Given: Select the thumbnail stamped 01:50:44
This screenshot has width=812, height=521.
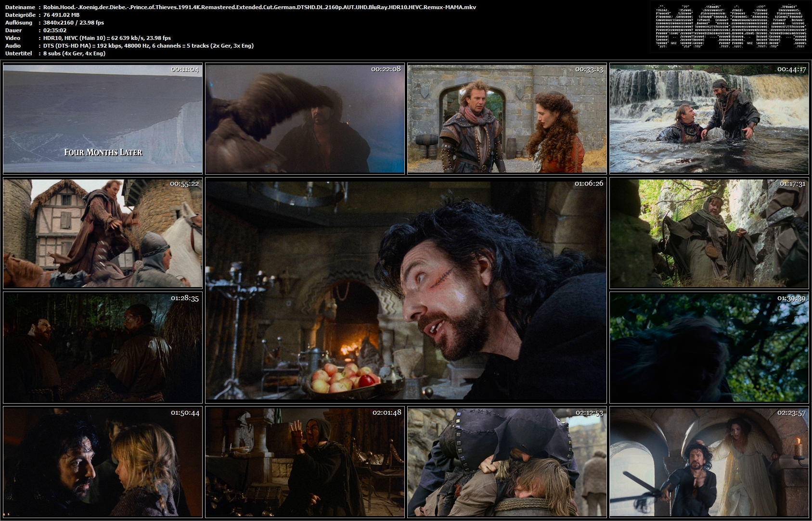Looking at the screenshot, I should [x=103, y=462].
